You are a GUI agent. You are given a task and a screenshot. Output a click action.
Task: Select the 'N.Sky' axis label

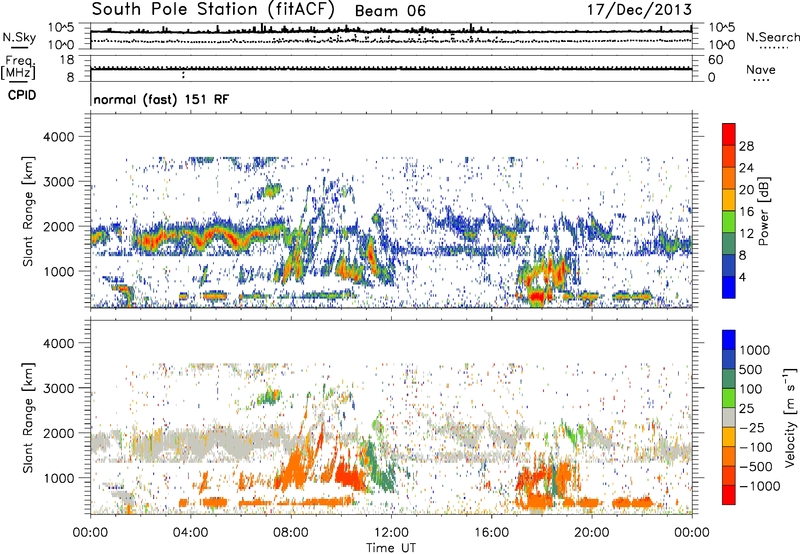click(19, 37)
